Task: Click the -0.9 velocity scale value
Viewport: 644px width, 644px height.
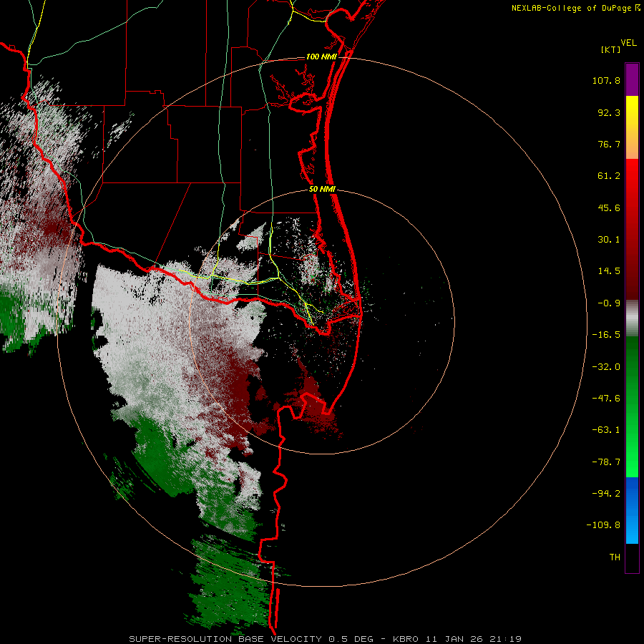Action: (x=609, y=303)
